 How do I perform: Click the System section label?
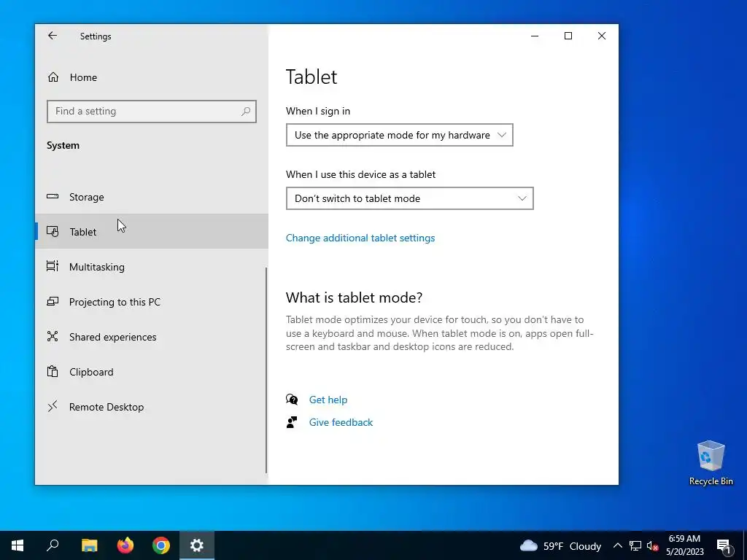63,146
